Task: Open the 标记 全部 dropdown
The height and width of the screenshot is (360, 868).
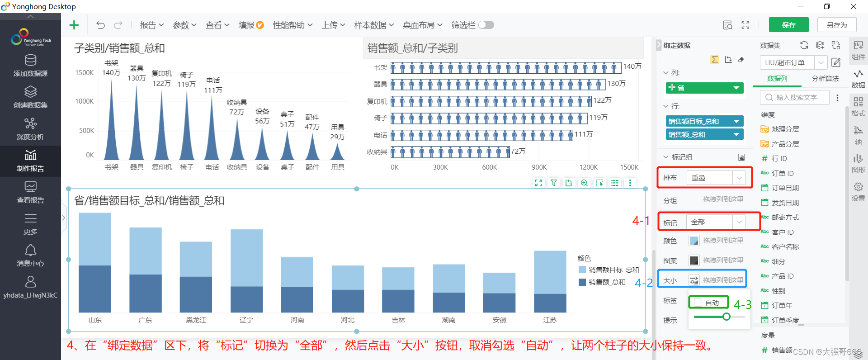Action: tap(716, 222)
